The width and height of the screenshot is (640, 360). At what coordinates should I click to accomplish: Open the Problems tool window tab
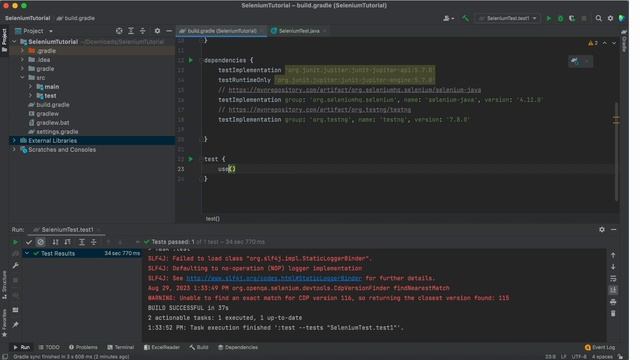point(83,347)
